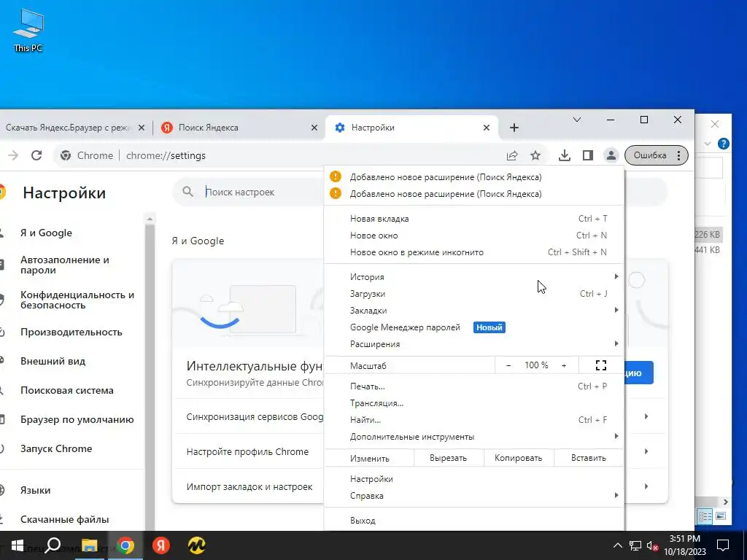
Task: Open Yandex icon on the taskbar
Action: click(161, 545)
